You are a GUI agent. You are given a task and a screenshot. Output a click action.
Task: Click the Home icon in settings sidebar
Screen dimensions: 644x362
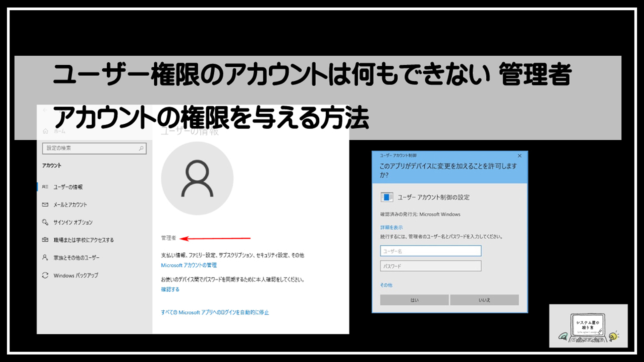pyautogui.click(x=45, y=131)
